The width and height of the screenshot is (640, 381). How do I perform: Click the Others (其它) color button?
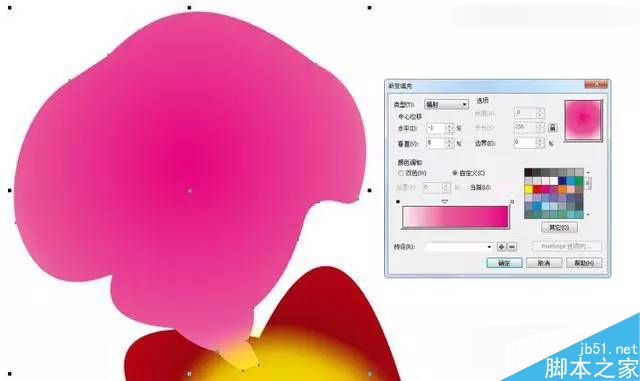559,227
